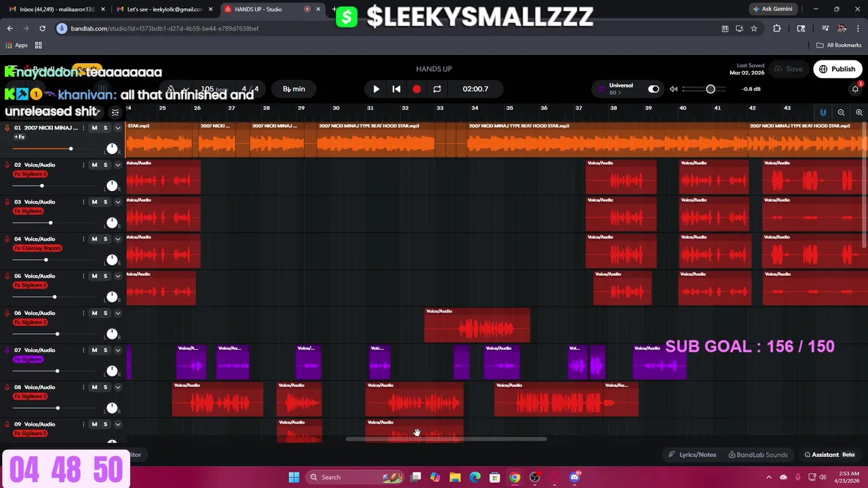Arm track 02 Voice/Audio microphone icon
Image resolution: width=868 pixels, height=488 pixels.
[x=7, y=165]
